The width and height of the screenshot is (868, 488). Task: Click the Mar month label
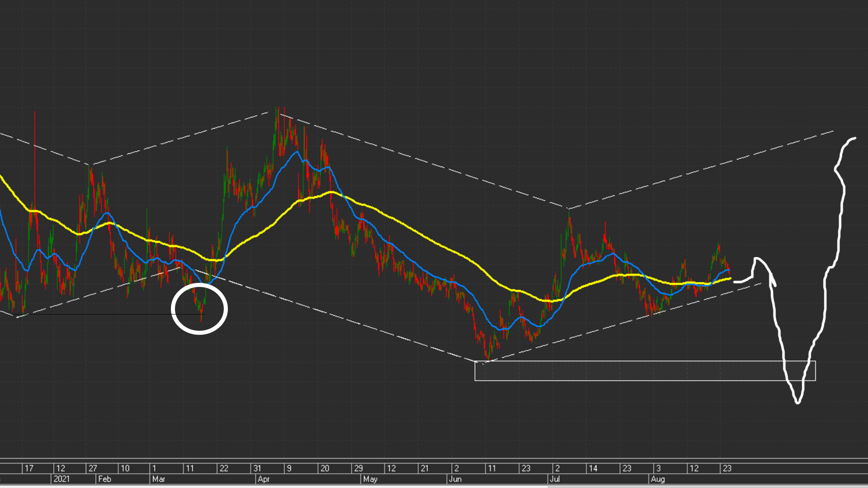(159, 479)
